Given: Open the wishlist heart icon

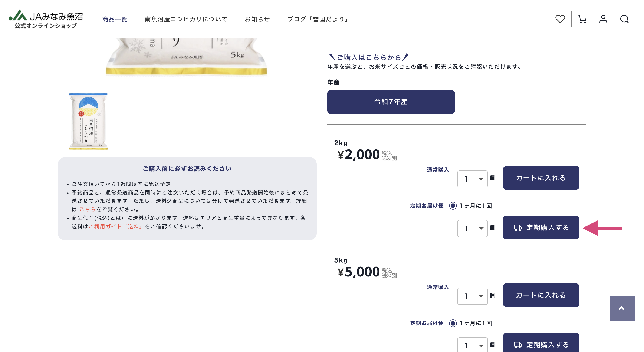Looking at the screenshot, I should click(561, 19).
